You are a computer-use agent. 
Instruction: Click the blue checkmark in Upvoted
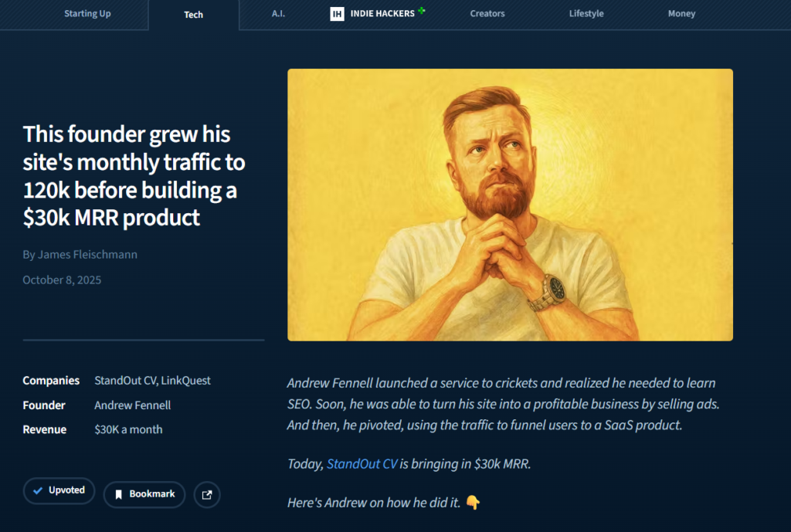tap(38, 490)
